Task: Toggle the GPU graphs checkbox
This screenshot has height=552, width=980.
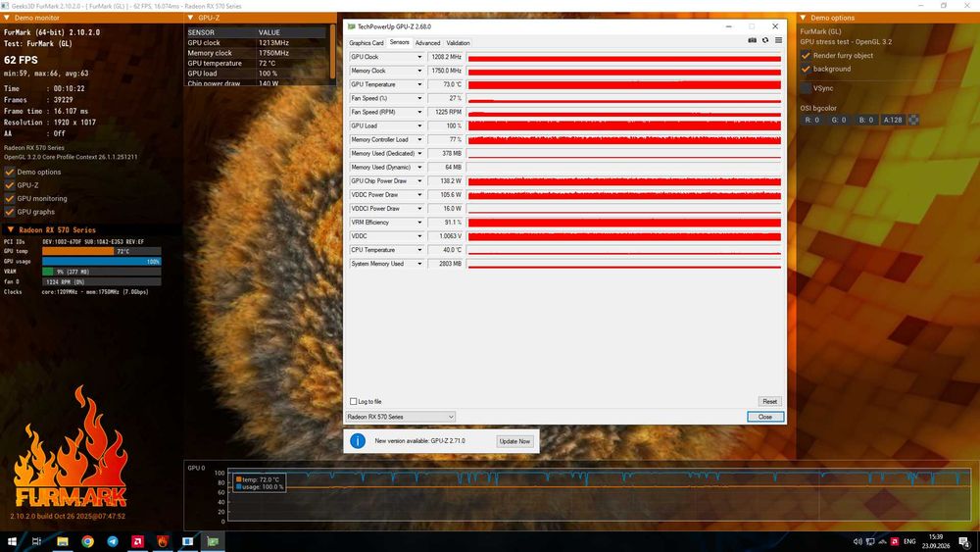Action: coord(10,212)
